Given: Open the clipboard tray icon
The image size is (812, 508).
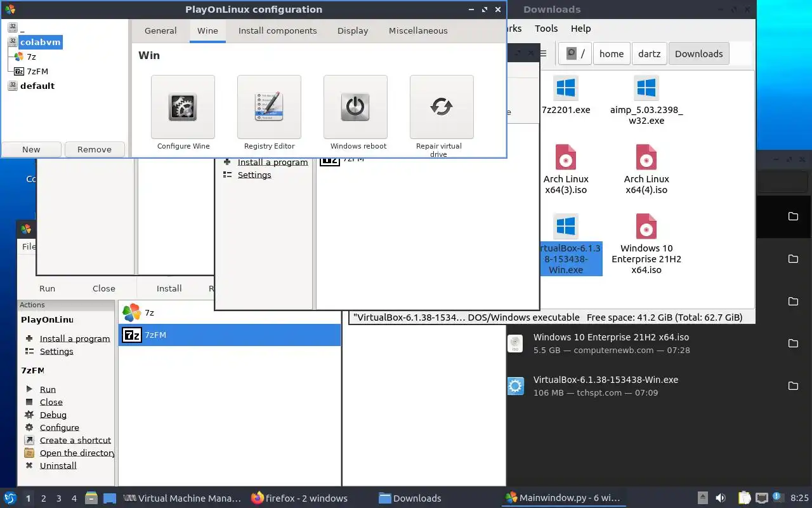Looking at the screenshot, I should click(x=745, y=498).
